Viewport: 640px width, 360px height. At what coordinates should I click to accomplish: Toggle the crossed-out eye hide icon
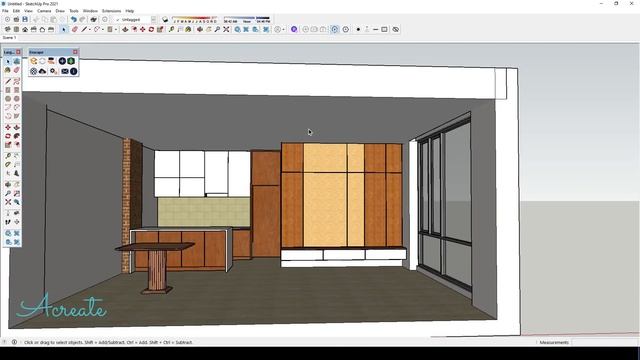(x=396, y=29)
